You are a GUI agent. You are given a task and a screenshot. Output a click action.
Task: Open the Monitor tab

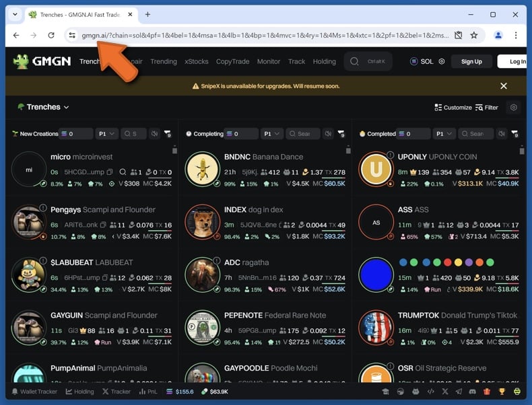tap(269, 61)
